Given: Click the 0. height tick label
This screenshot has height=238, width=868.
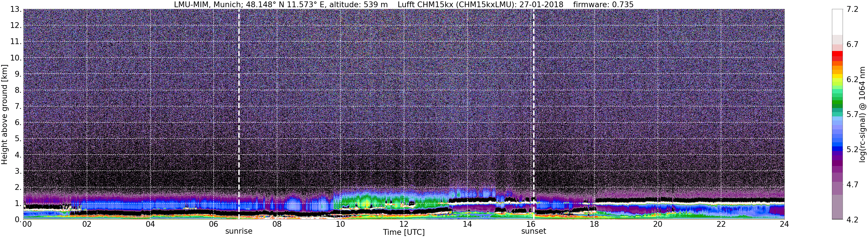Looking at the screenshot, I should pos(18,220).
